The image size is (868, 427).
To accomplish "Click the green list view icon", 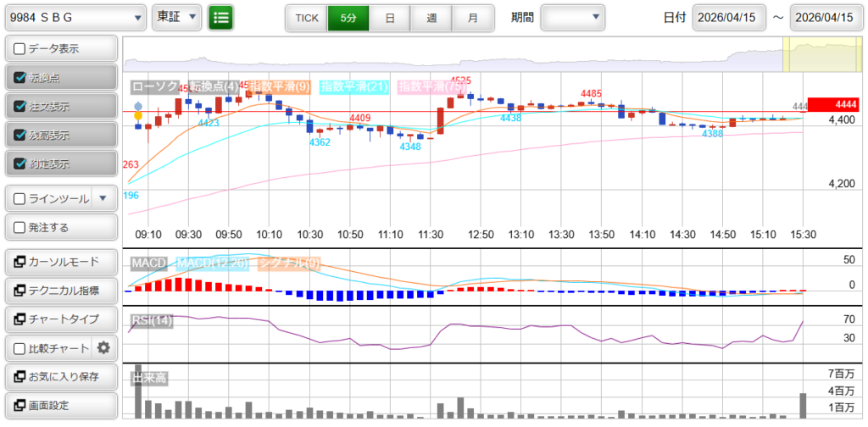I will (221, 17).
